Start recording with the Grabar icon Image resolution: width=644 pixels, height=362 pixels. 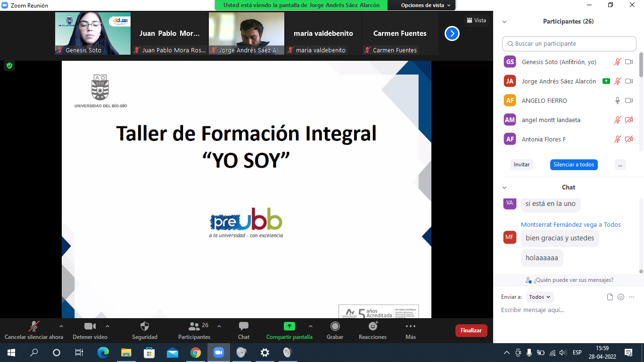[x=335, y=326]
